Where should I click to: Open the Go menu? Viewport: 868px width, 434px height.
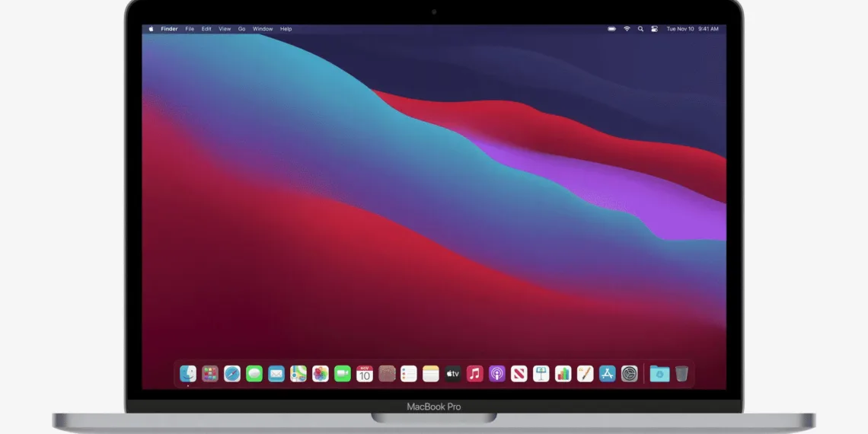tap(242, 29)
